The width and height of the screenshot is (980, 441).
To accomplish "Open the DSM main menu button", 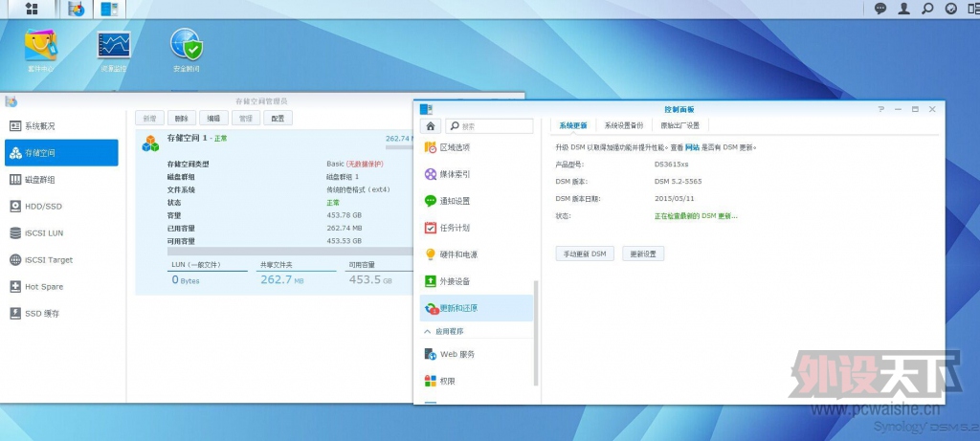I will [32, 9].
